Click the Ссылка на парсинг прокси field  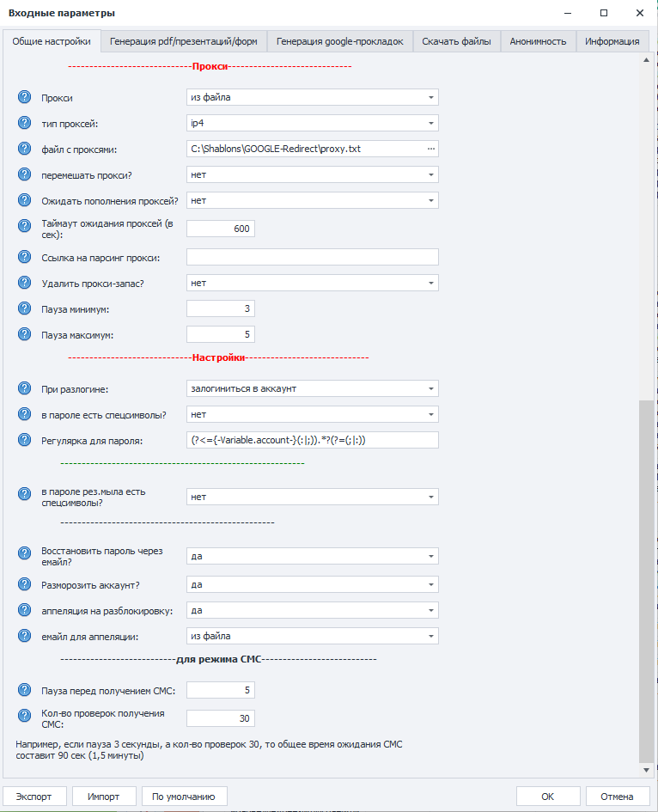[x=312, y=257]
